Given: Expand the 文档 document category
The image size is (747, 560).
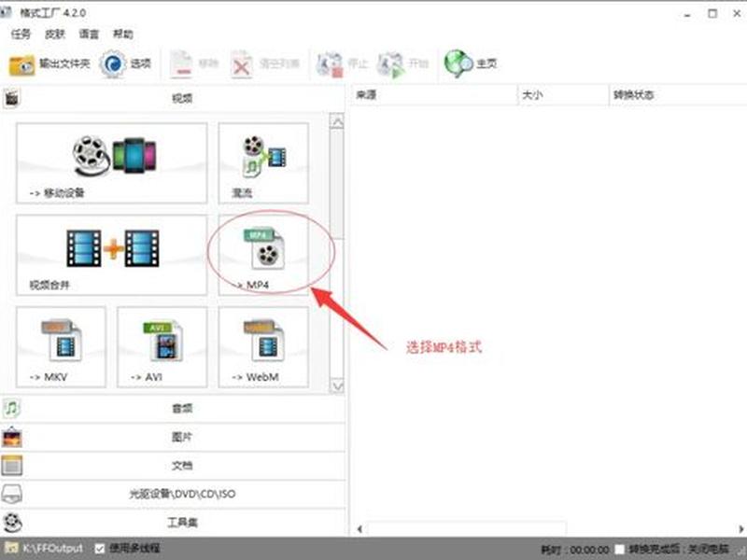Looking at the screenshot, I should coord(173,466).
